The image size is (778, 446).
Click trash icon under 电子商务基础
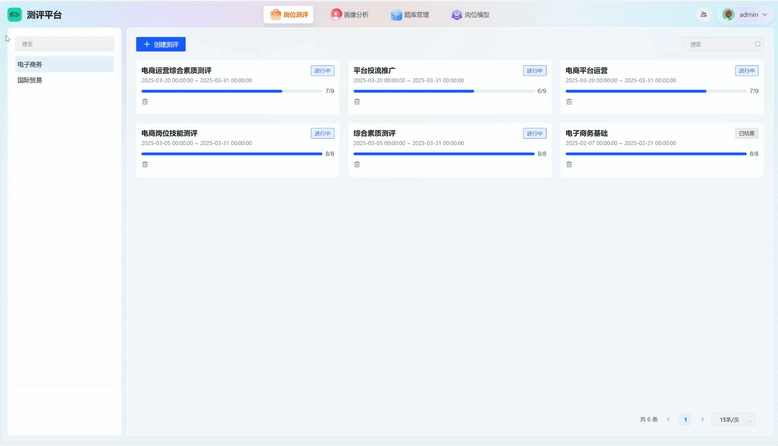point(569,165)
